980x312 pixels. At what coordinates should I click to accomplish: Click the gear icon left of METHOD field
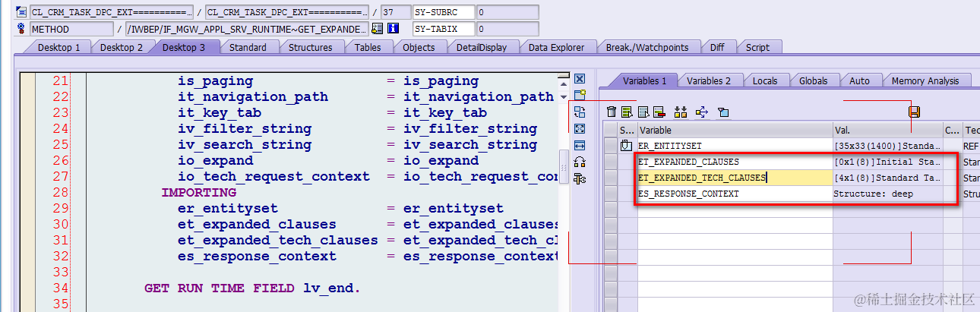coord(21,29)
